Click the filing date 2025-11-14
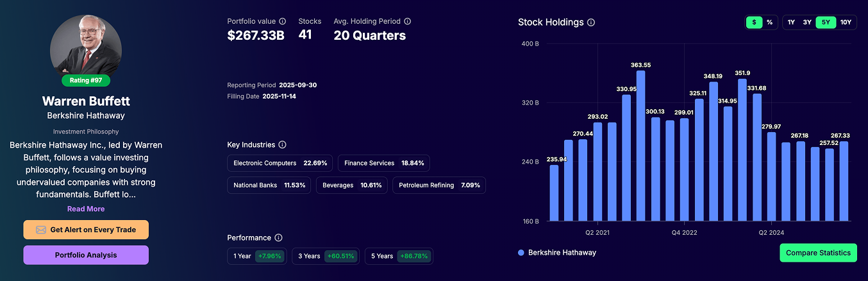 coord(280,96)
